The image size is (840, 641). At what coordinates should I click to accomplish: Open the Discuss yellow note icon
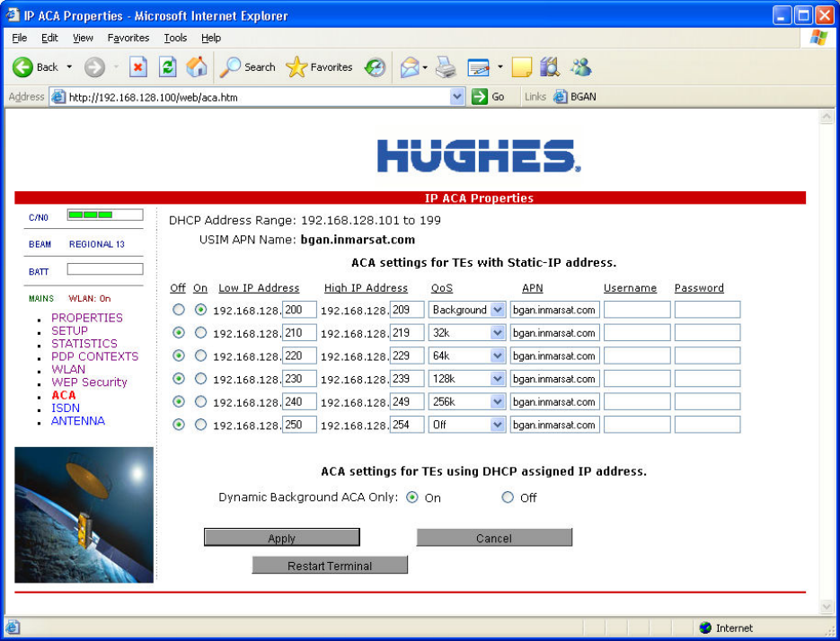click(522, 67)
